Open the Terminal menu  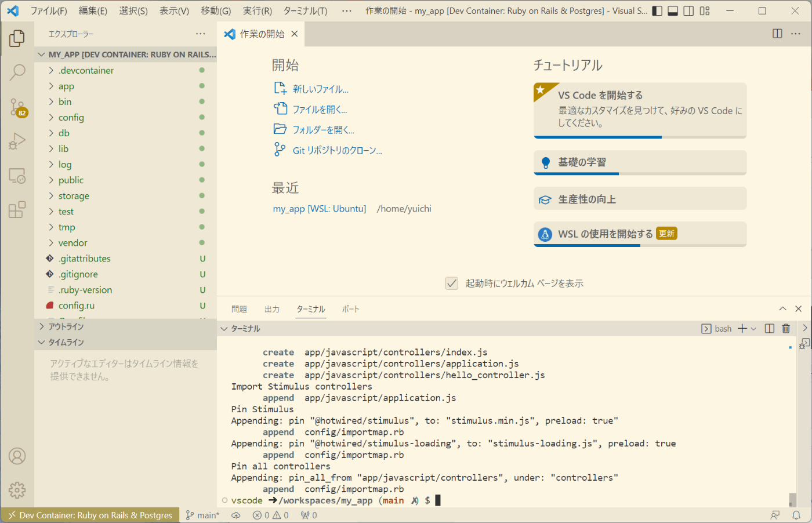point(305,11)
